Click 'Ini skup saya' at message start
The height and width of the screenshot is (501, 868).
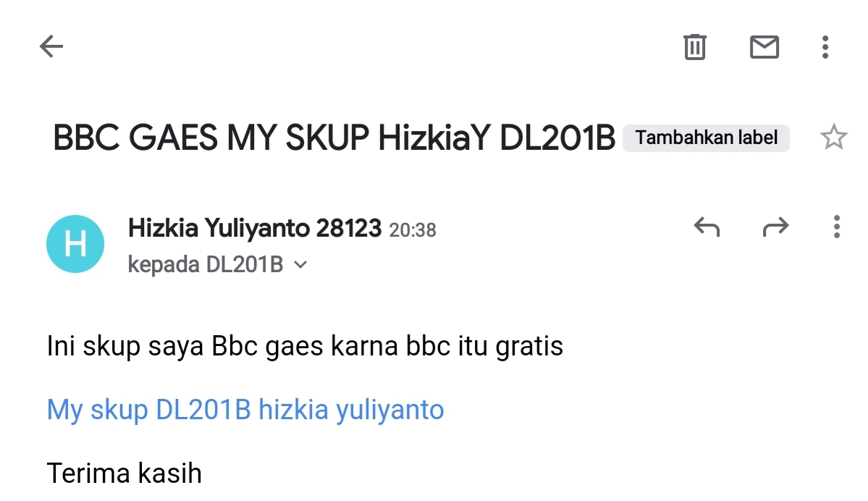pos(125,346)
